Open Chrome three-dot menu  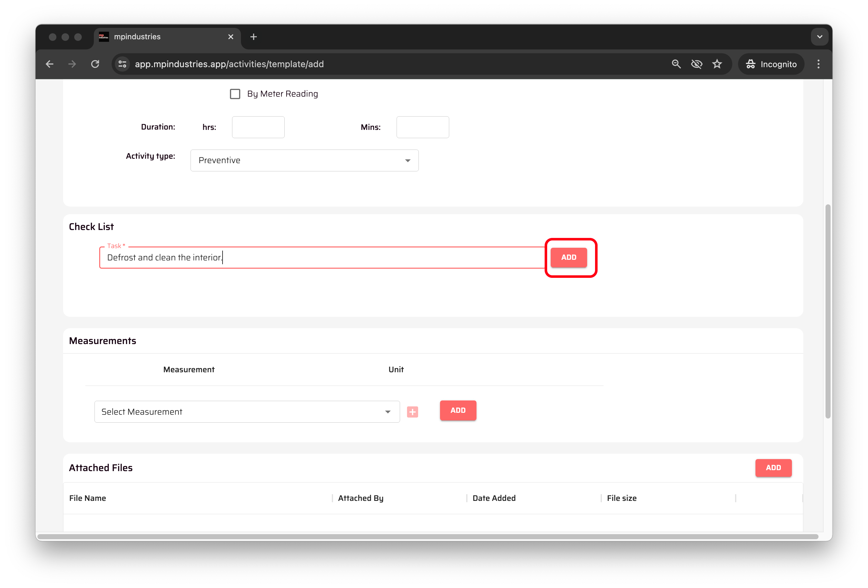(x=818, y=64)
